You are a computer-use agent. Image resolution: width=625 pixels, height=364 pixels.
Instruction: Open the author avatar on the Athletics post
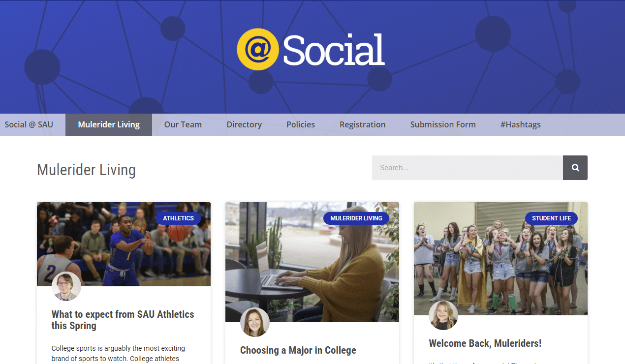click(66, 286)
